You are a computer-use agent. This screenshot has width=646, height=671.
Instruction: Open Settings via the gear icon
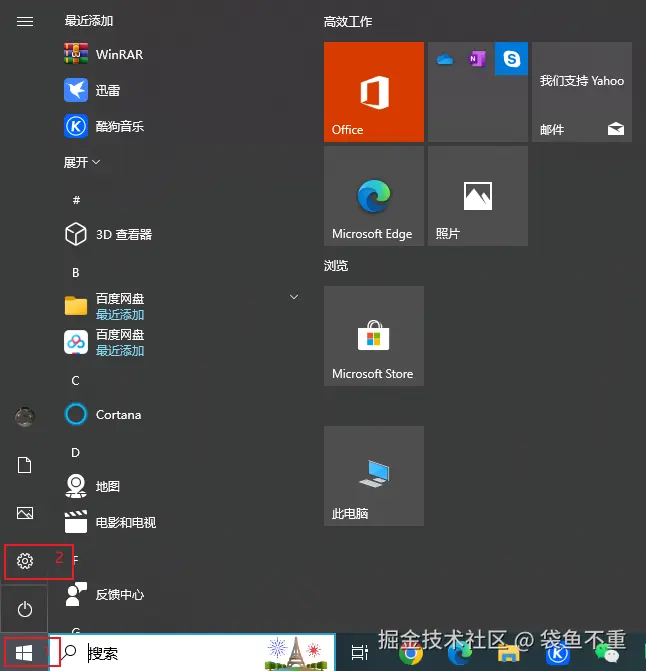[x=25, y=561]
